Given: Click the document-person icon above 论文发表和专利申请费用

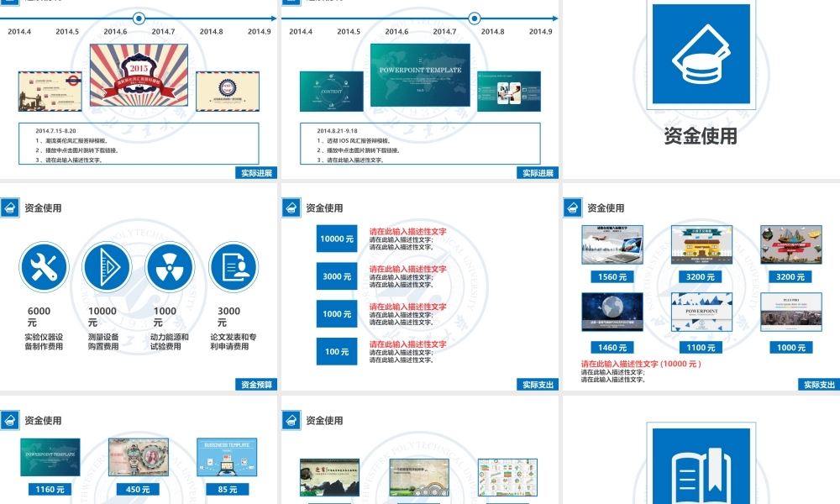Looking at the screenshot, I should pos(233,266).
